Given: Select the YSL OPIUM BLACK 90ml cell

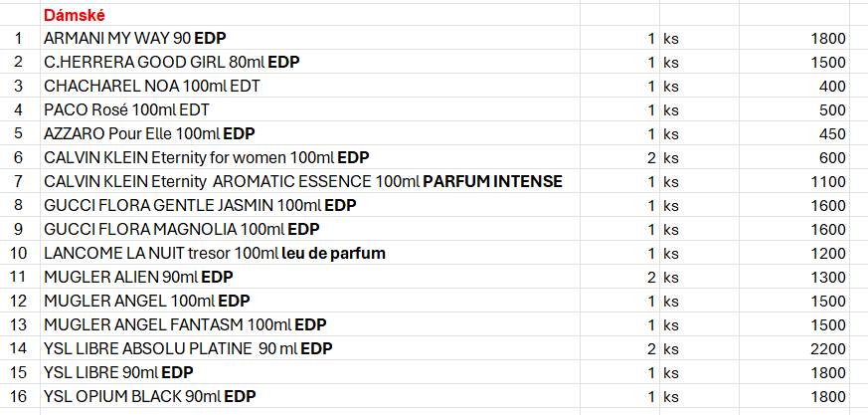Looking at the screenshot, I should coord(310,395).
